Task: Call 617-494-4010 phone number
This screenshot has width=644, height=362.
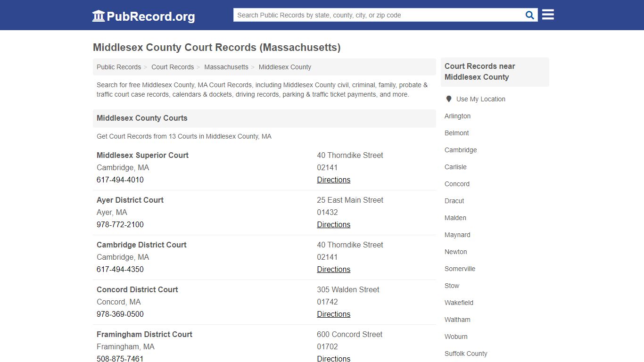Action: click(120, 180)
